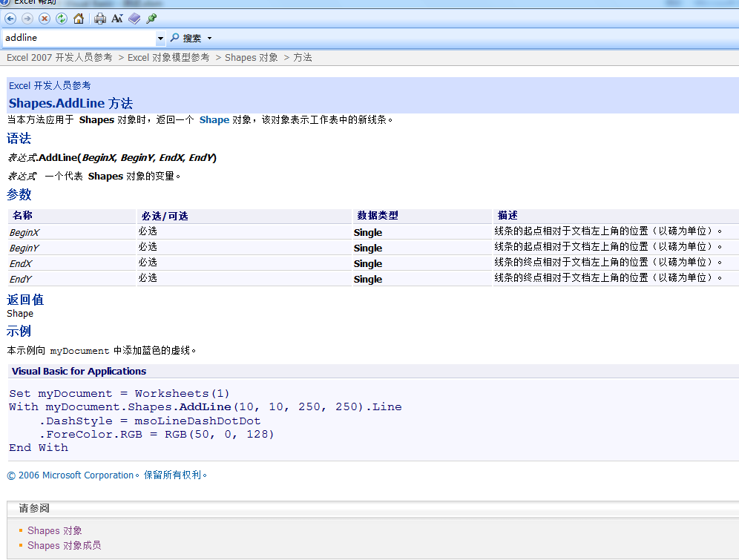Click the Excel 开发人员参考 banner text
Screen dimensions: 739x560
(50, 86)
